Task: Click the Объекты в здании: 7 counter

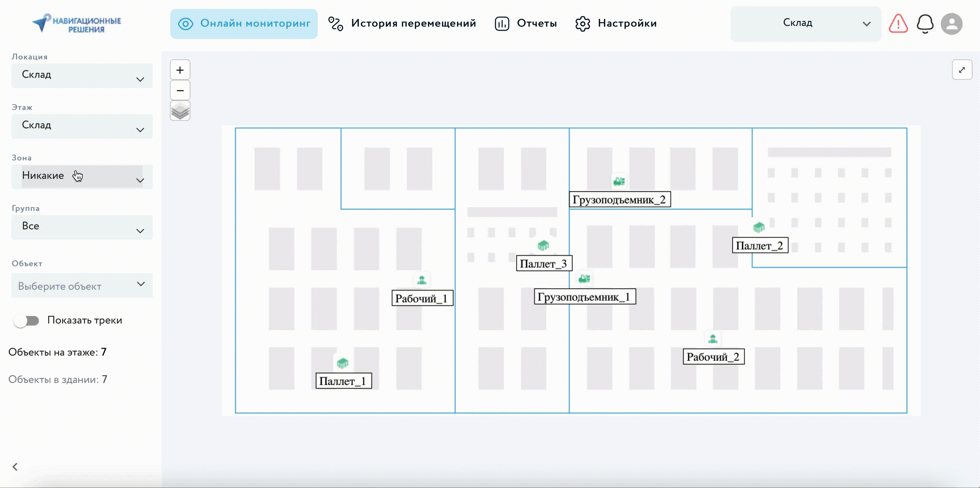Action: point(58,379)
